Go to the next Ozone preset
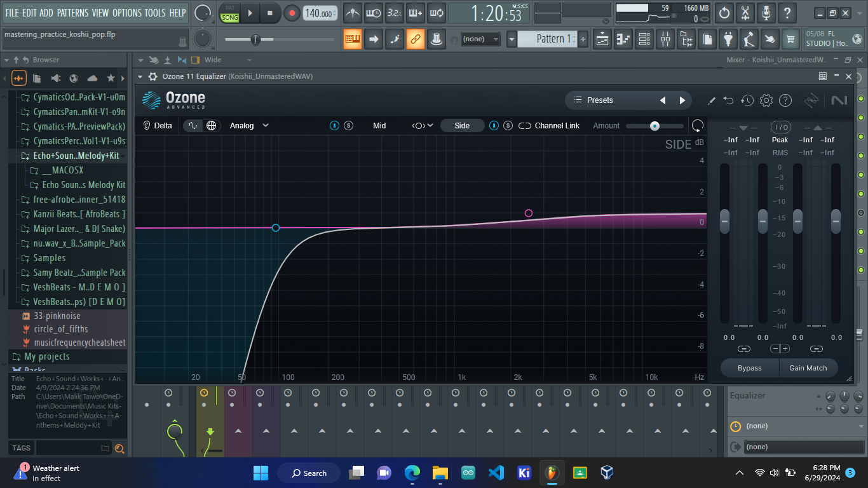The width and height of the screenshot is (868, 488). (682, 100)
